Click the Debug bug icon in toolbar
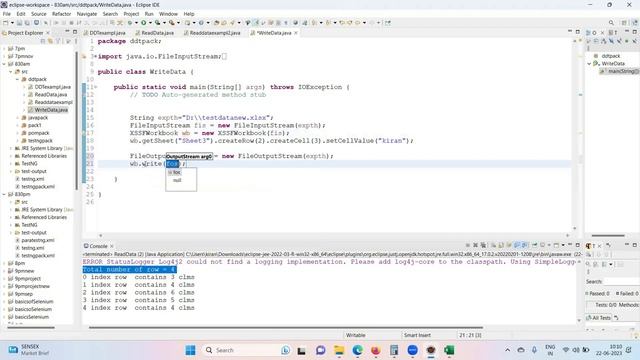 click(x=130, y=23)
